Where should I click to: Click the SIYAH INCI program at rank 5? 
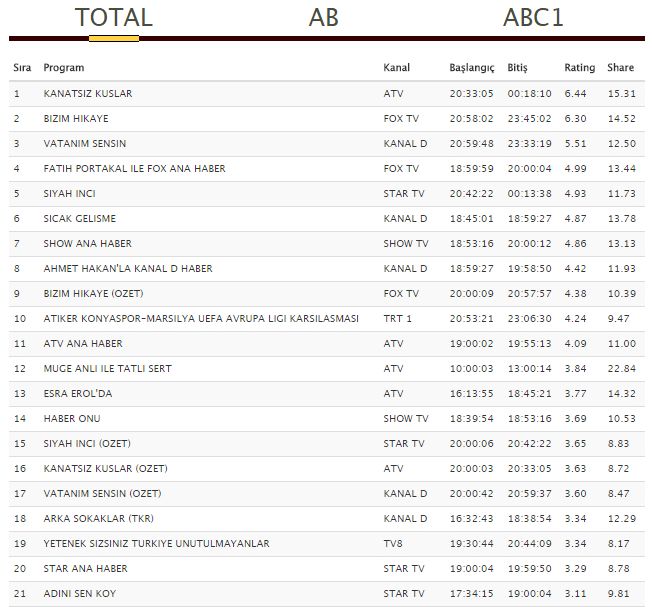pyautogui.click(x=69, y=194)
